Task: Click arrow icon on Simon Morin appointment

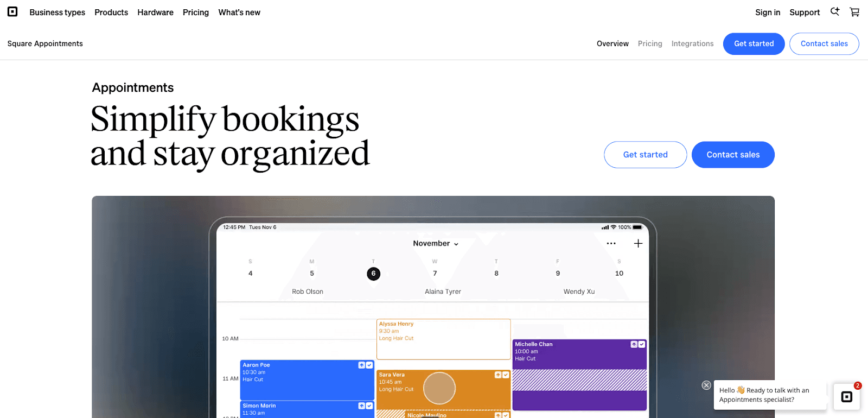Action: [361, 406]
